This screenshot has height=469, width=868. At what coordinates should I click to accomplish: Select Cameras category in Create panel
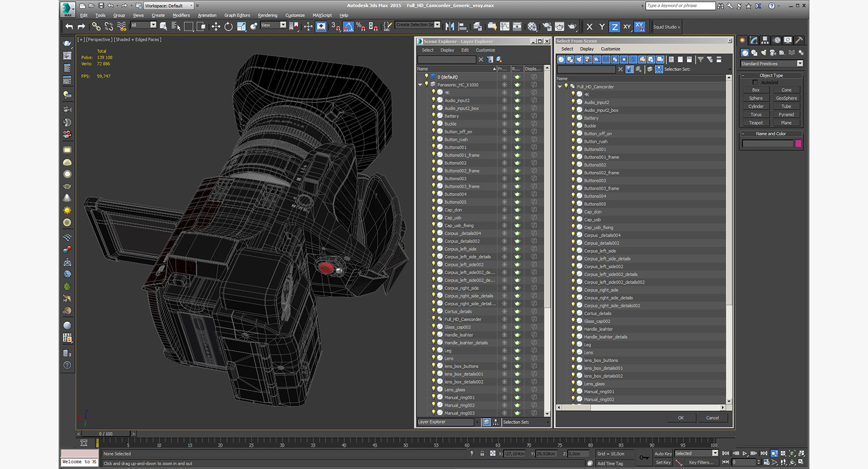pyautogui.click(x=773, y=53)
